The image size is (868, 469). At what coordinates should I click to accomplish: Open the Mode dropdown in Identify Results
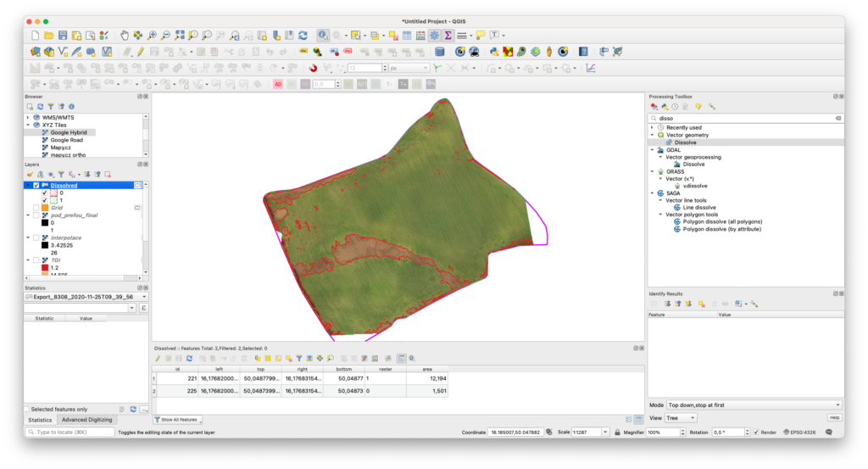[754, 405]
